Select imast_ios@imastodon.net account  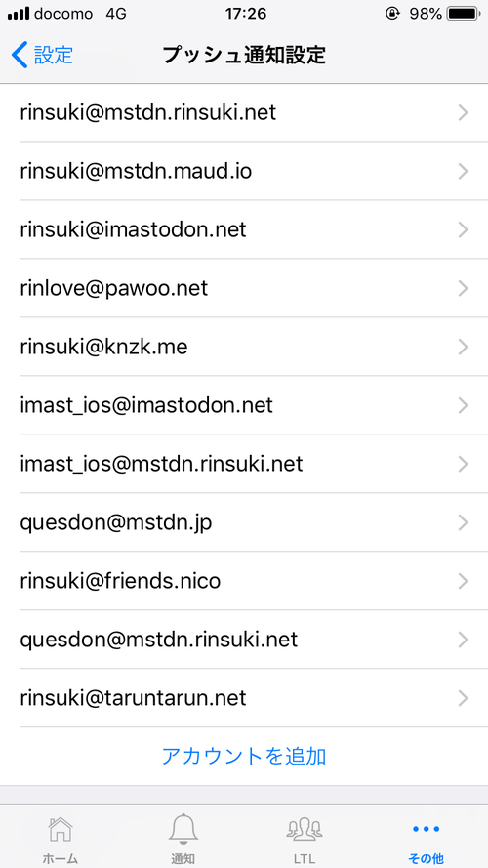point(244,406)
